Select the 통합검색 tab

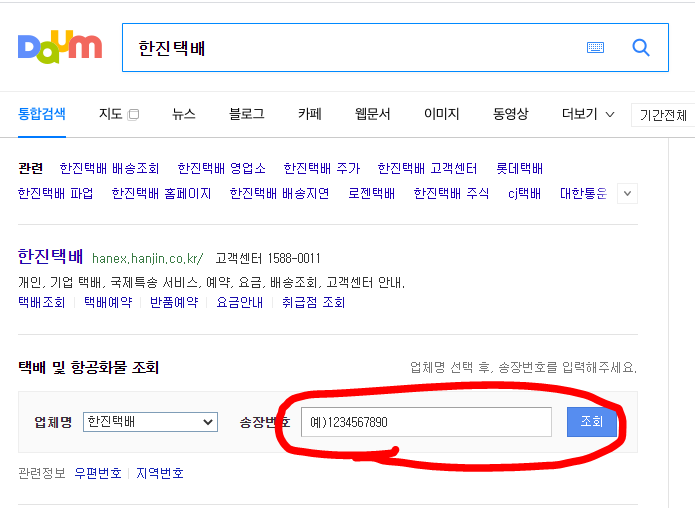[42, 114]
